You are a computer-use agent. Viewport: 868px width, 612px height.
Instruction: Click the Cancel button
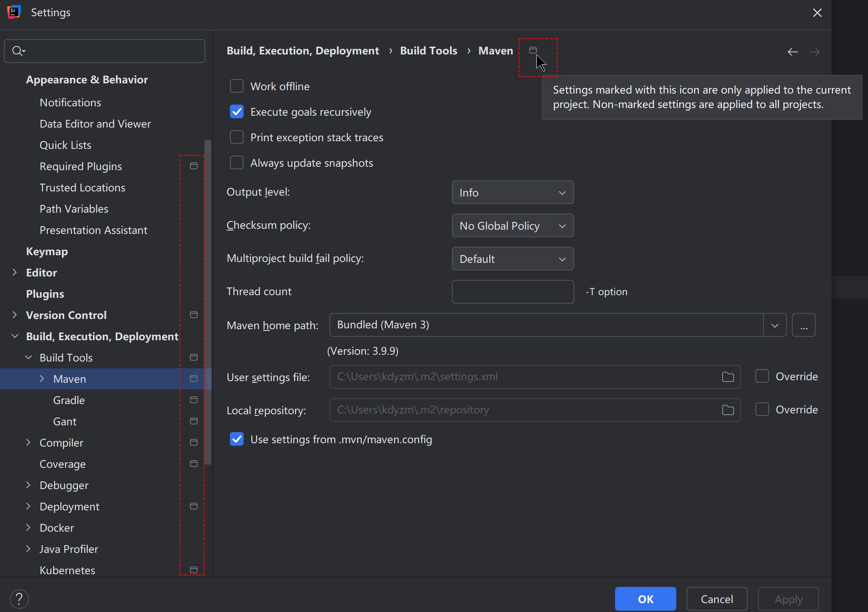click(717, 599)
